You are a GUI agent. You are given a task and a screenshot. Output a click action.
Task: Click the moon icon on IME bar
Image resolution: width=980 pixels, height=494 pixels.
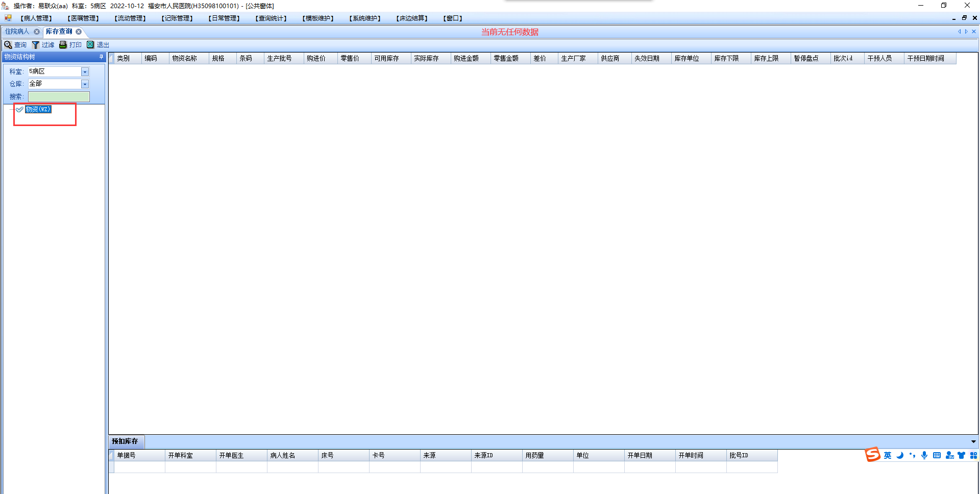[x=900, y=455]
